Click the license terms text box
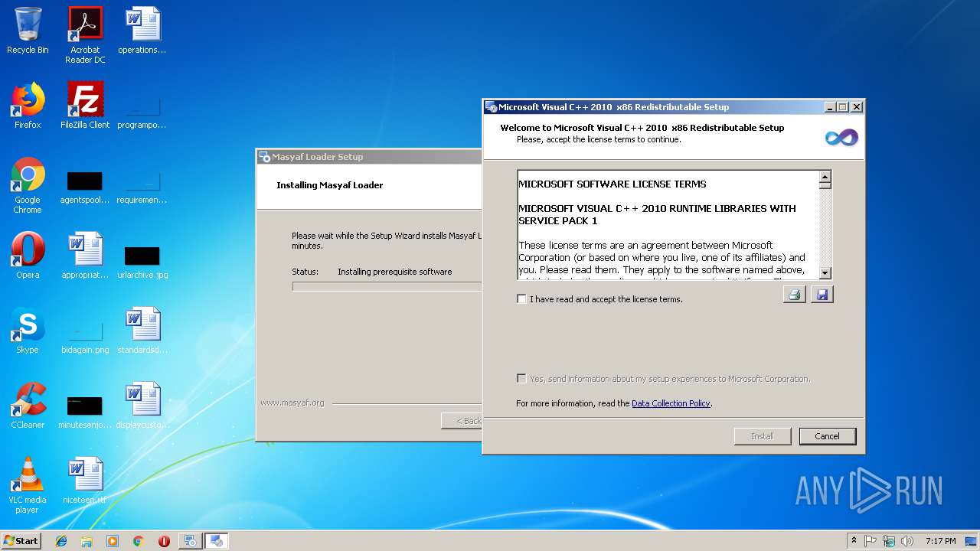 coord(675,224)
